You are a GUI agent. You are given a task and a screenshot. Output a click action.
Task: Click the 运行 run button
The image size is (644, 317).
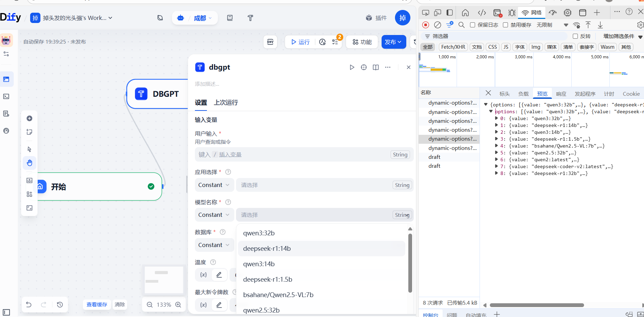[300, 42]
